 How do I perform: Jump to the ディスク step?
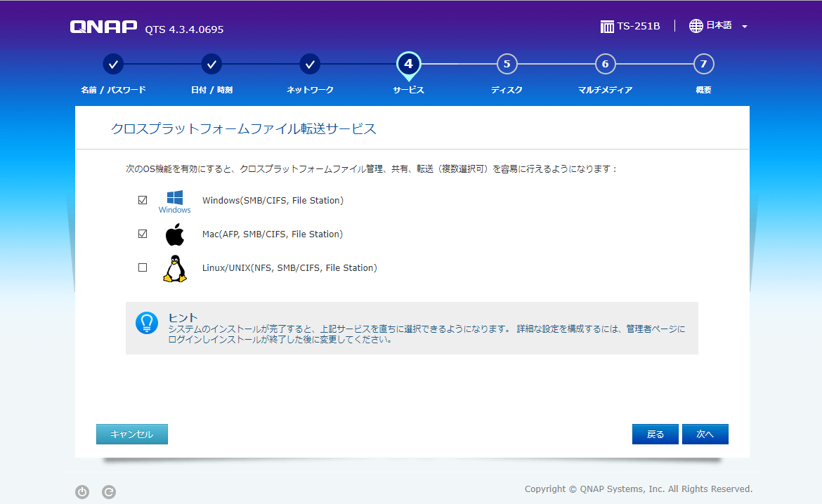tap(507, 63)
